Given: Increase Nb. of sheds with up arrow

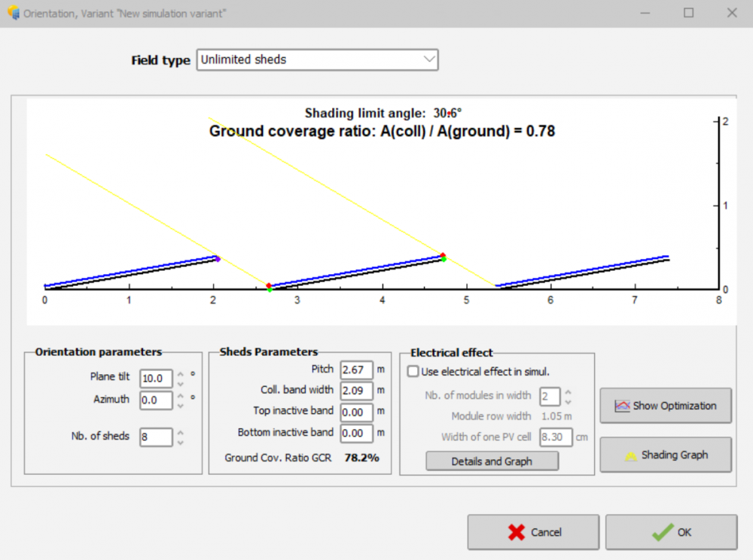Looking at the screenshot, I should (x=181, y=432).
